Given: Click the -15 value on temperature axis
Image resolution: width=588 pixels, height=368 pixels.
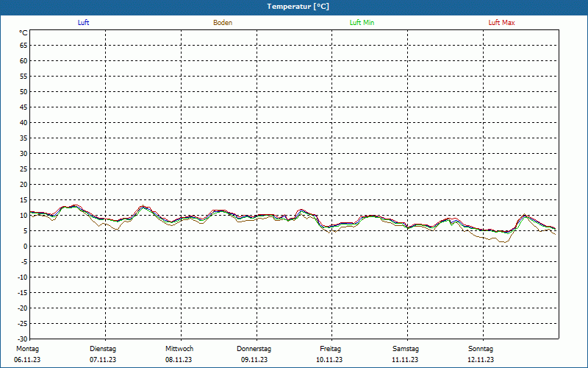Looking at the screenshot, I should [x=23, y=292].
